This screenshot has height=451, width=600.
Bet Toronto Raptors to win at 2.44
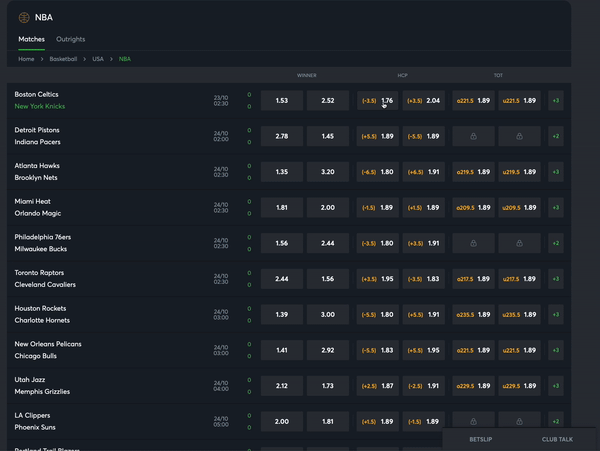coord(282,279)
